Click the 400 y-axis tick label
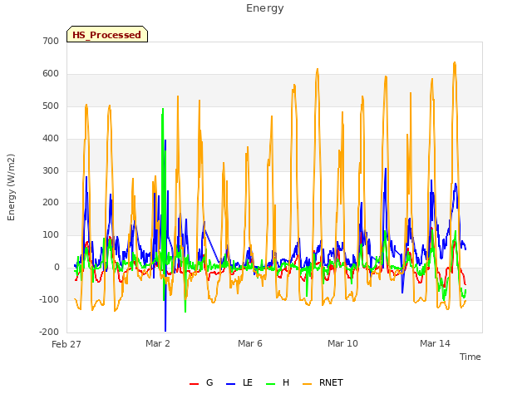 [51, 139]
